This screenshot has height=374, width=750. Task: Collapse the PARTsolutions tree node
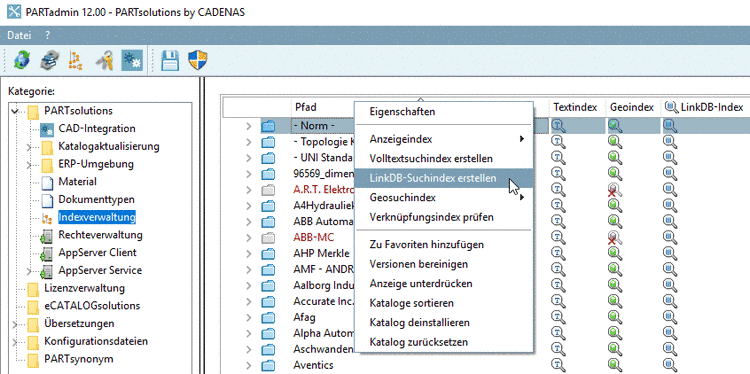tap(15, 111)
